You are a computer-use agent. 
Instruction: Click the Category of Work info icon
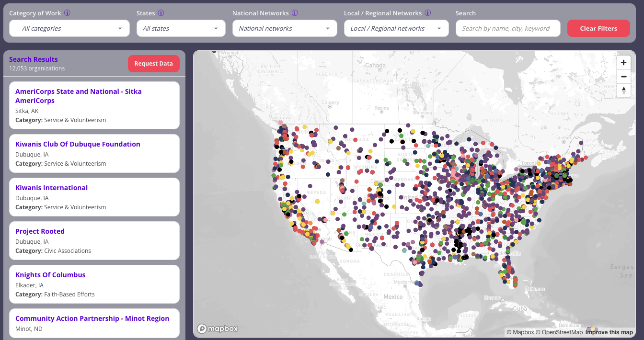pos(67,13)
